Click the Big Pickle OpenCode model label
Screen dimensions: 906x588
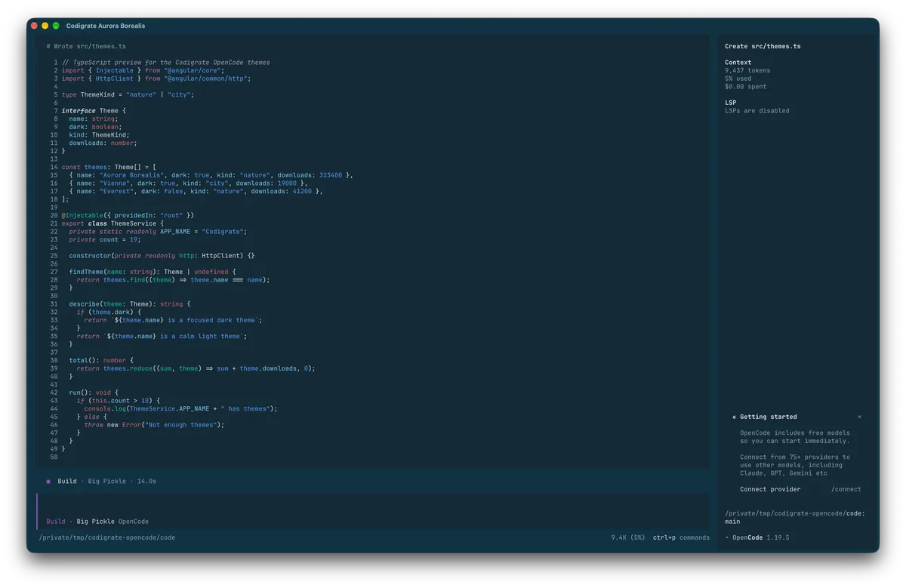[x=112, y=521]
